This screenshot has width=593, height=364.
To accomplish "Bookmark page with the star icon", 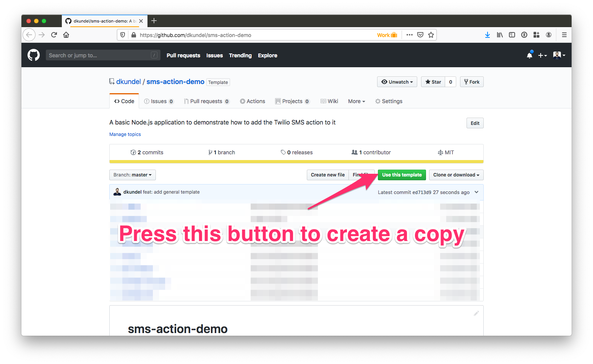I will [431, 35].
